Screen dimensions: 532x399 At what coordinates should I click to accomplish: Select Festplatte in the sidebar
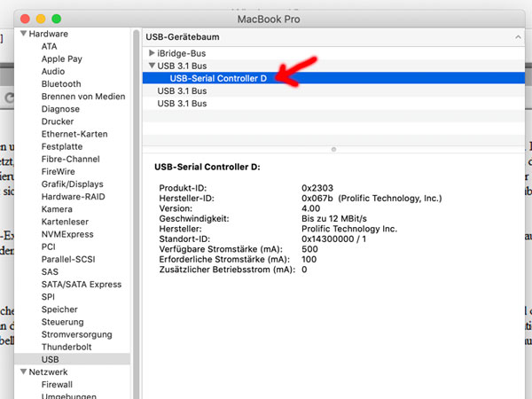click(x=62, y=146)
